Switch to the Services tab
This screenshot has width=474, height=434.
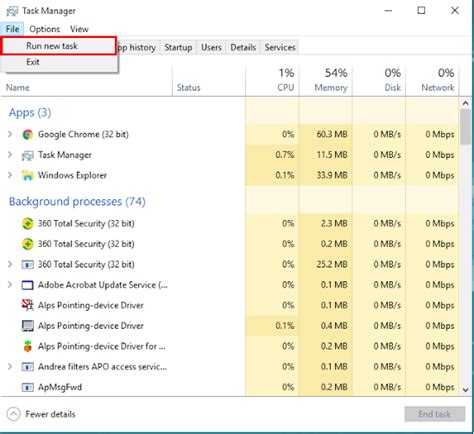click(280, 47)
